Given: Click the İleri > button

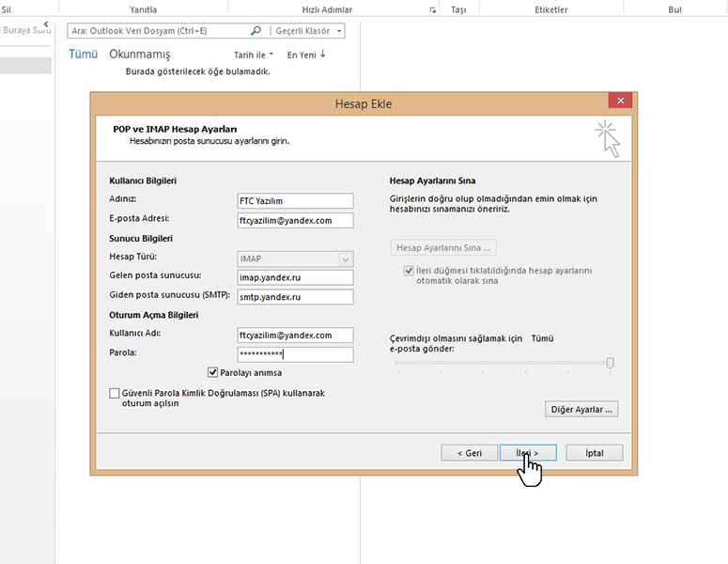Looking at the screenshot, I should (527, 452).
